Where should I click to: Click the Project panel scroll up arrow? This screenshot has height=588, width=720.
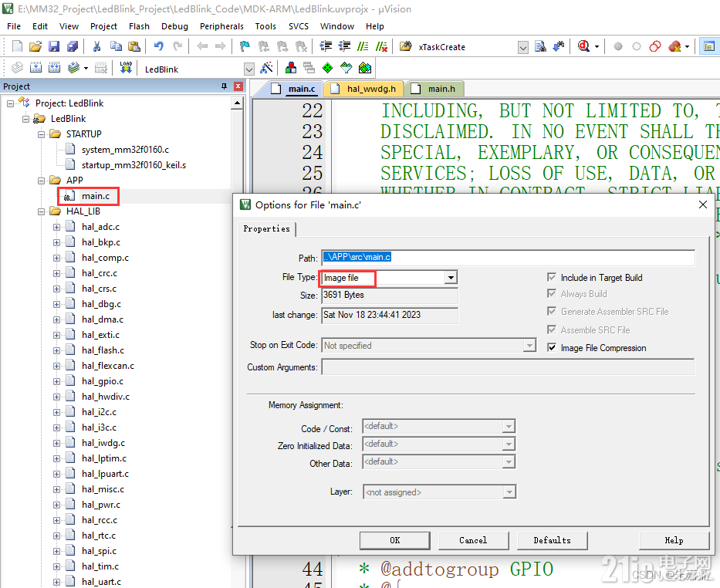(237, 103)
